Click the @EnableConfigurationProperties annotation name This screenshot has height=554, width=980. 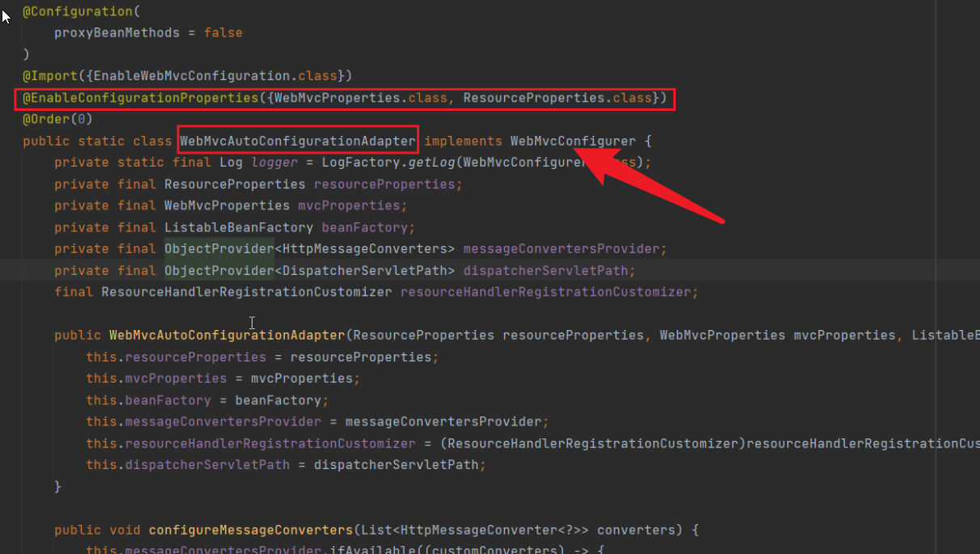coord(140,98)
